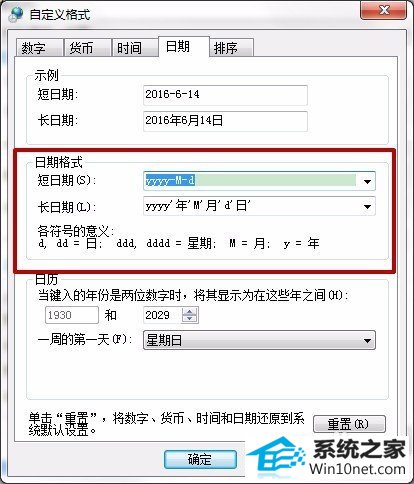Click the 短日期 example field 2016-6-14
Screen dimensions: 414x484
coord(225,95)
